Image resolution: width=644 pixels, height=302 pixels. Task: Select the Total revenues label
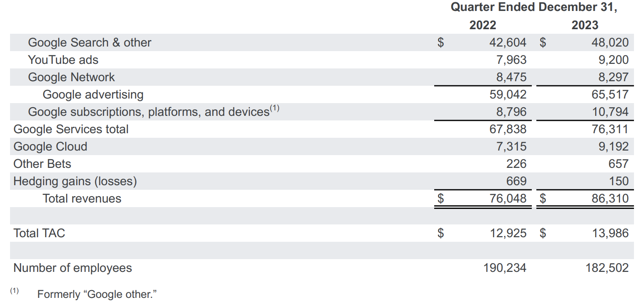82,198
